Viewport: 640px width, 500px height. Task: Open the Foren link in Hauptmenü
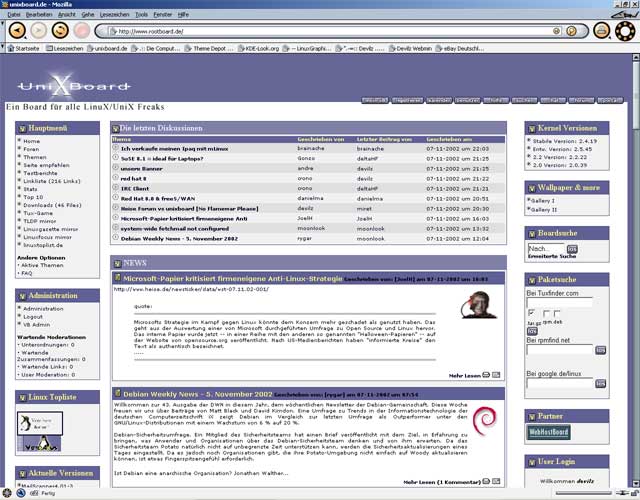[31, 149]
